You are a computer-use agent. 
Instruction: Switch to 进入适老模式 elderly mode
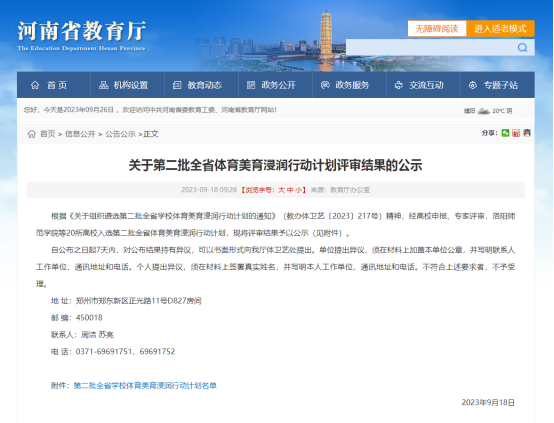(x=500, y=29)
